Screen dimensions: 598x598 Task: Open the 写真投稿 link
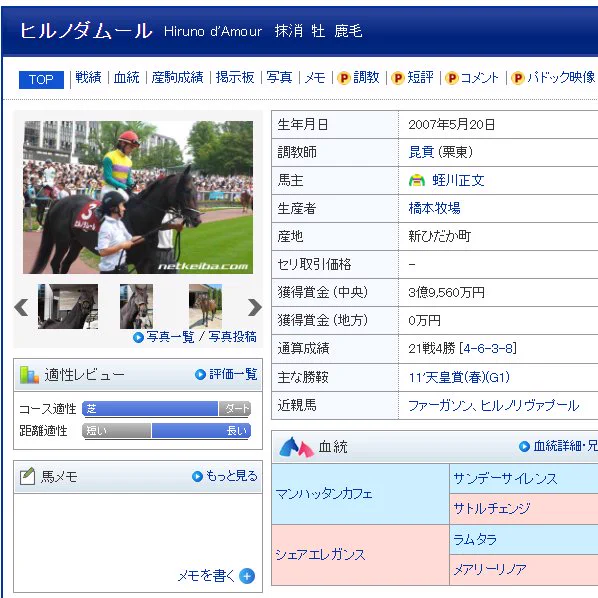(233, 337)
